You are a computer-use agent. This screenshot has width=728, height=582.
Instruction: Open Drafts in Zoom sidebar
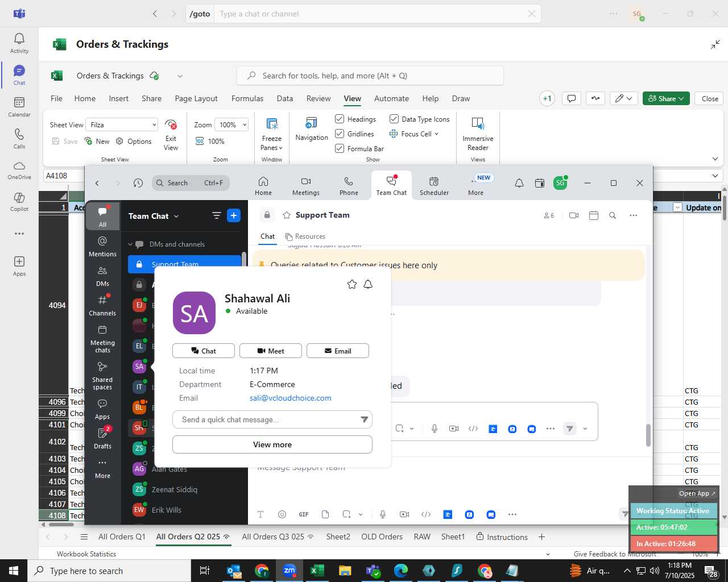click(x=102, y=439)
